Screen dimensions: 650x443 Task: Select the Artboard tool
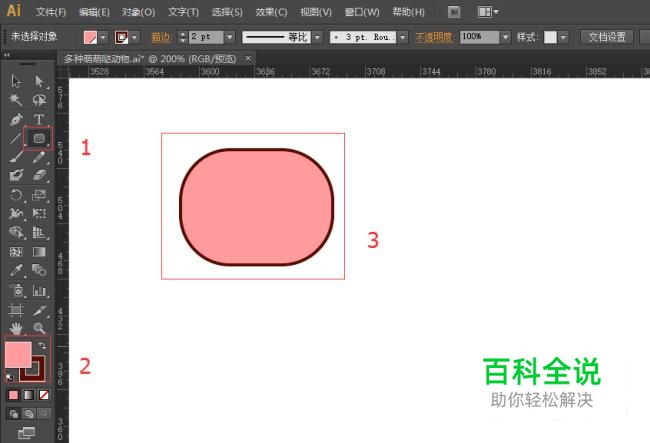point(16,310)
